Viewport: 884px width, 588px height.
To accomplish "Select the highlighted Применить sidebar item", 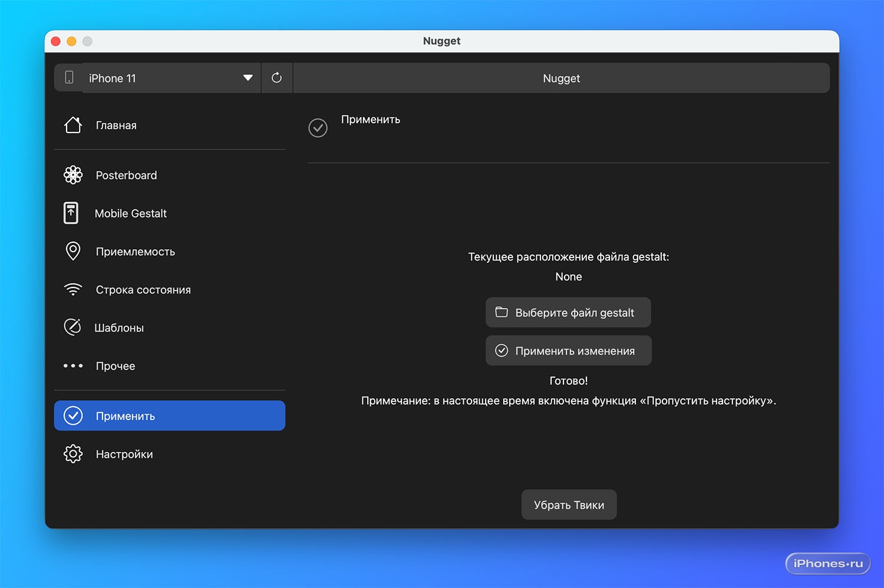I will tap(170, 416).
